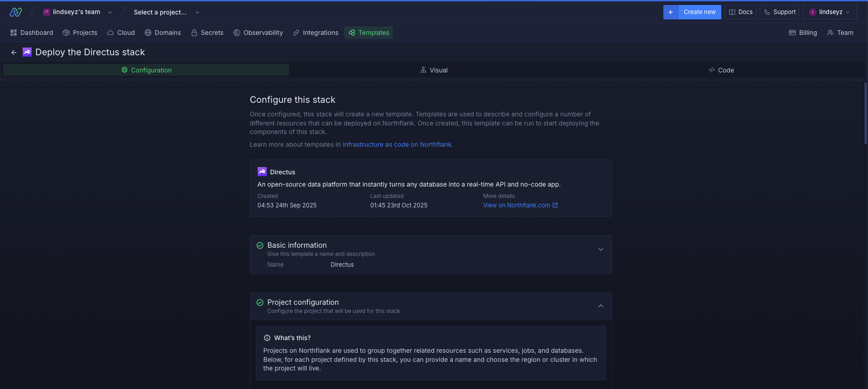
Task: Open the Docs button
Action: tap(740, 12)
